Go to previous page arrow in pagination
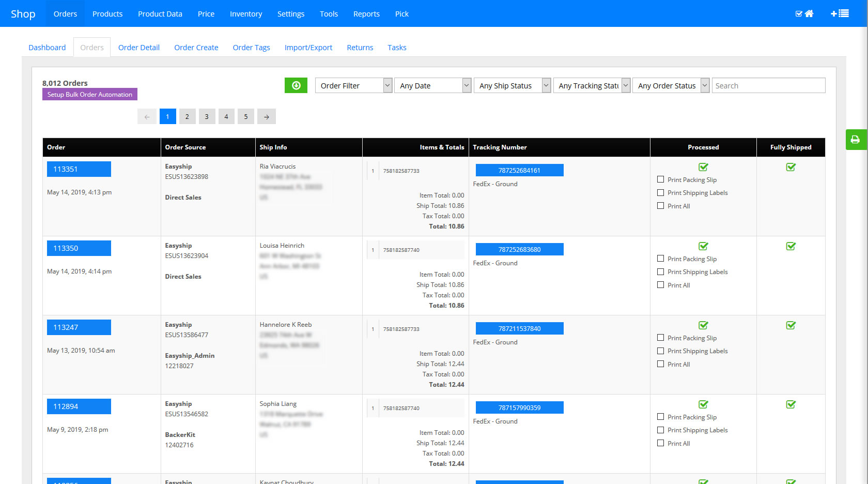The image size is (868, 484). (147, 116)
